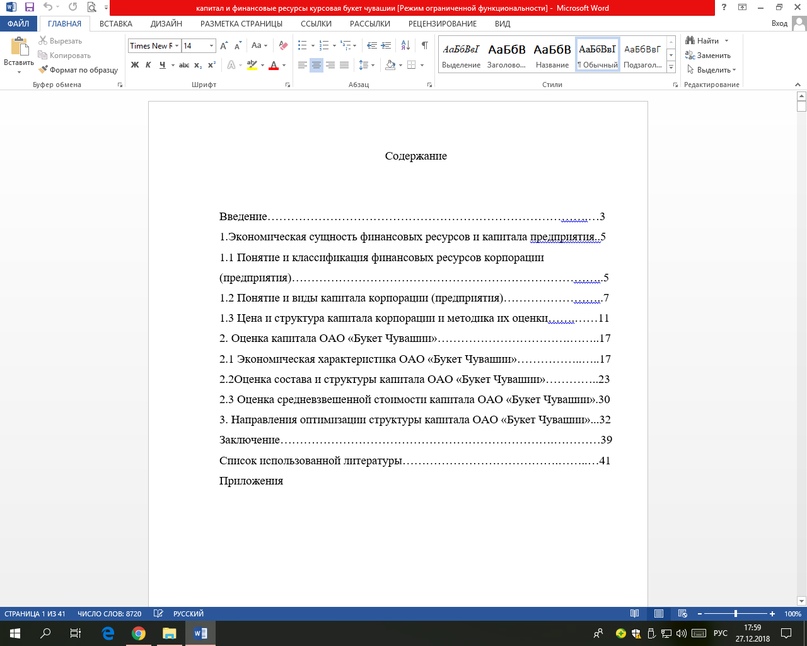
Task: Increase font size with the grow font icon
Action: click(224, 46)
